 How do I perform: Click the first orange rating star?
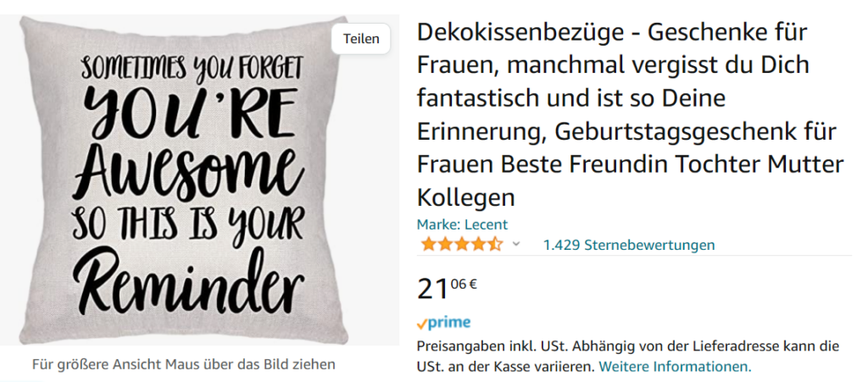(428, 244)
